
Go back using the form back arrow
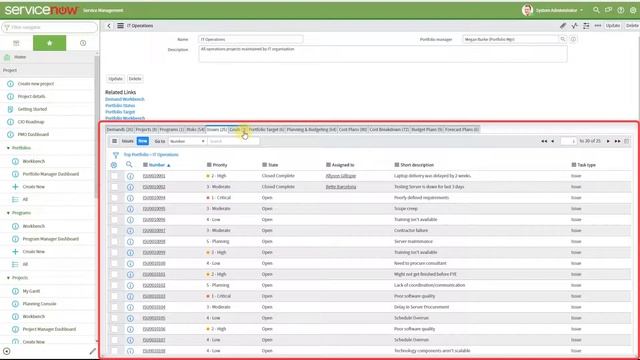[x=109, y=26]
